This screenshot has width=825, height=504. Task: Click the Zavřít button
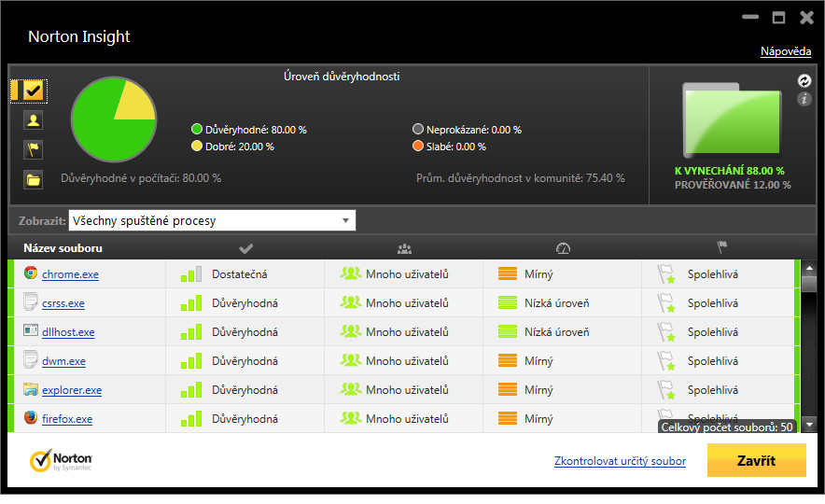[756, 460]
